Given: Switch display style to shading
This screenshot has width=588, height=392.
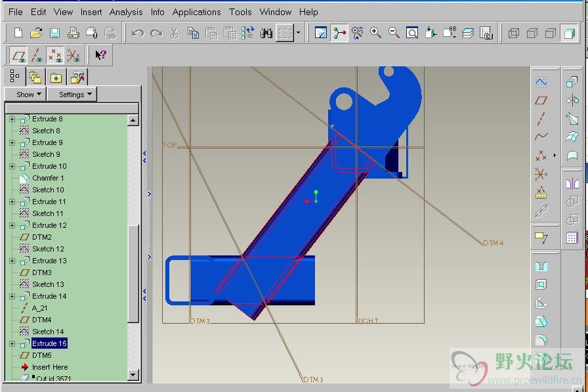Looking at the screenshot, I should [x=569, y=33].
